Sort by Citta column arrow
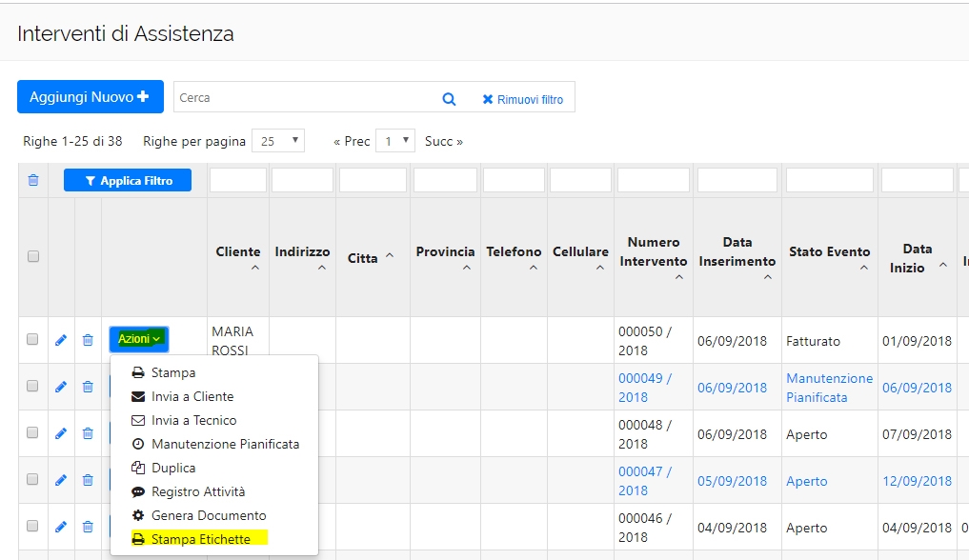This screenshot has height=560, width=969. [x=390, y=255]
